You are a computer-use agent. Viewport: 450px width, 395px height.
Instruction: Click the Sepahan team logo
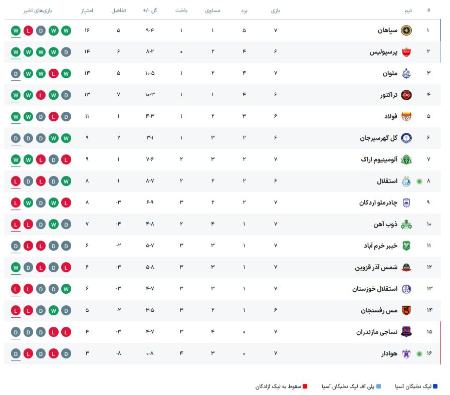pos(406,30)
